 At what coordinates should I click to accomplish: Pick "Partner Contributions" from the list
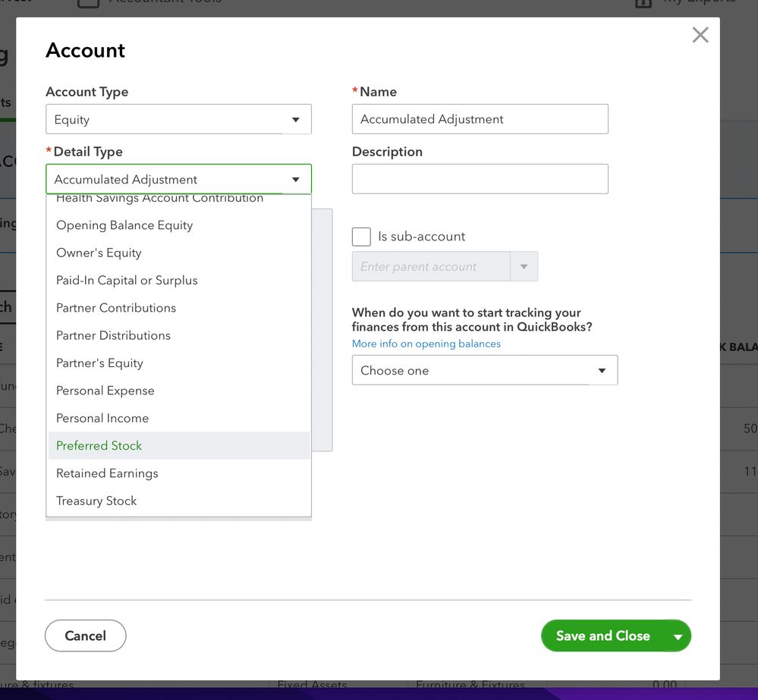(x=116, y=308)
